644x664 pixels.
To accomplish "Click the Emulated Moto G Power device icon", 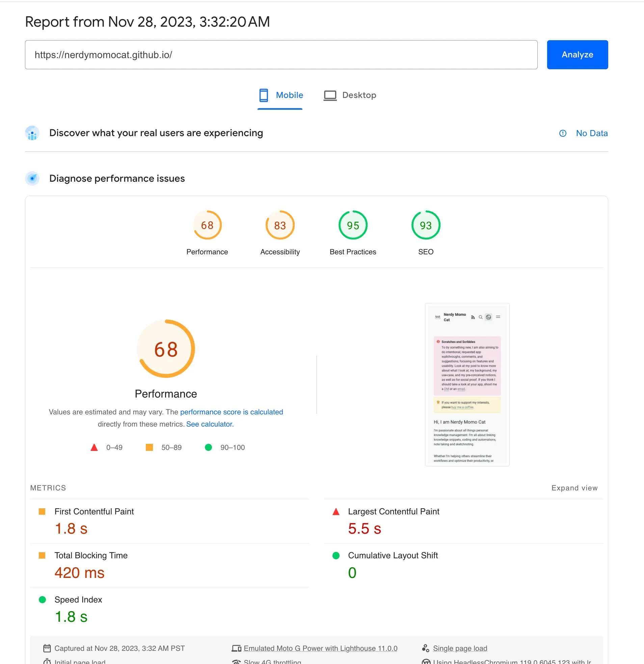I will click(x=236, y=648).
